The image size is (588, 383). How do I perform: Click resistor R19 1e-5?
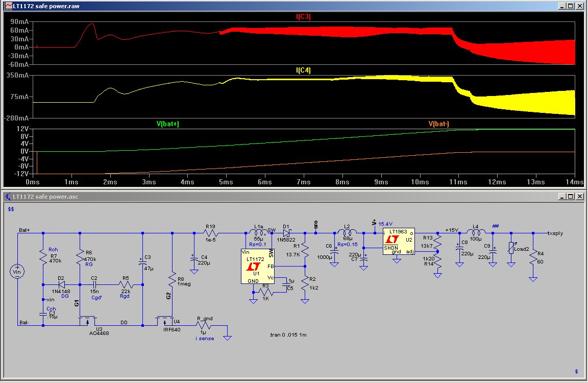210,233
